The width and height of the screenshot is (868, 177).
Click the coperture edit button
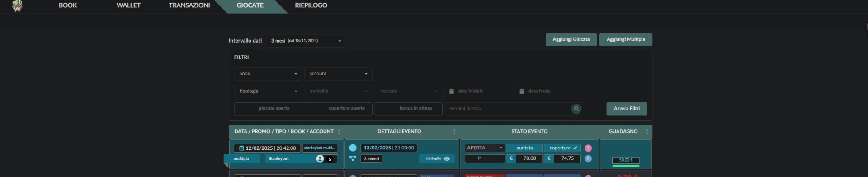[x=562, y=148]
